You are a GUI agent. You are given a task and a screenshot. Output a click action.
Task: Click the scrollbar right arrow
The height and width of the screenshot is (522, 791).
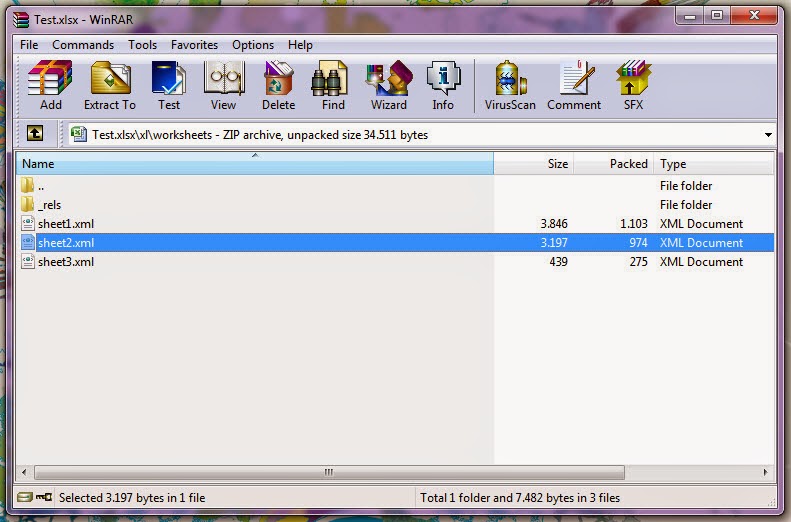[765, 473]
